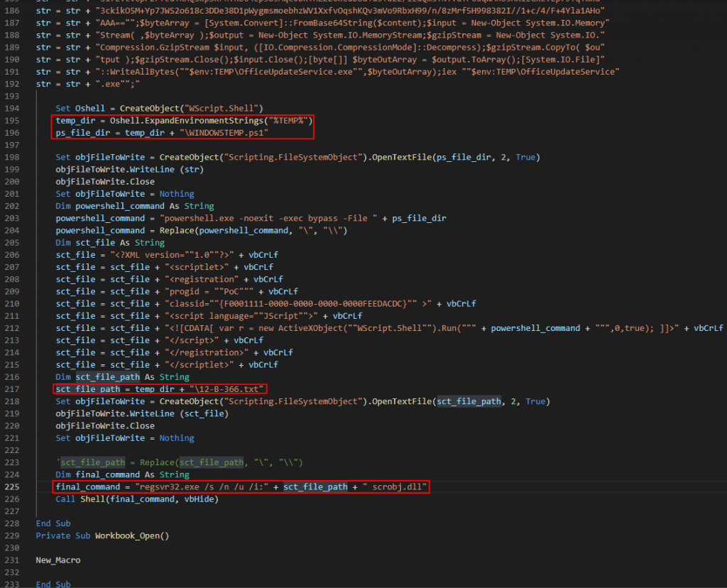The width and height of the screenshot is (727, 588).
Task: Click the "<registration" string line
Action: pos(169,279)
